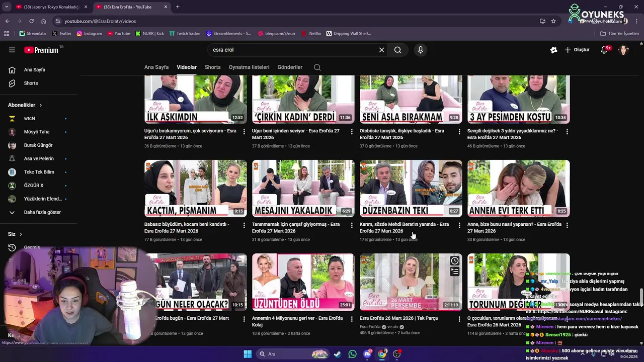Click the Oluştur create button
The image size is (644, 362).
[x=577, y=50]
